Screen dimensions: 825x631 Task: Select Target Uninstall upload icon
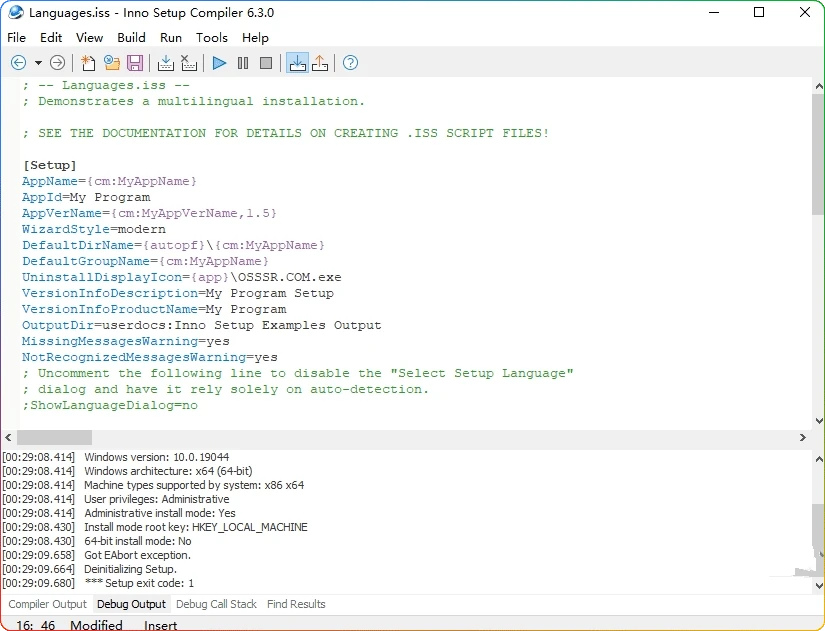tap(320, 63)
